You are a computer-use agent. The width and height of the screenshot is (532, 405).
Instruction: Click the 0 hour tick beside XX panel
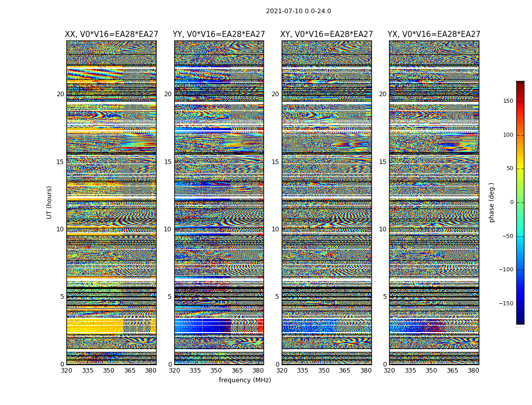click(62, 364)
